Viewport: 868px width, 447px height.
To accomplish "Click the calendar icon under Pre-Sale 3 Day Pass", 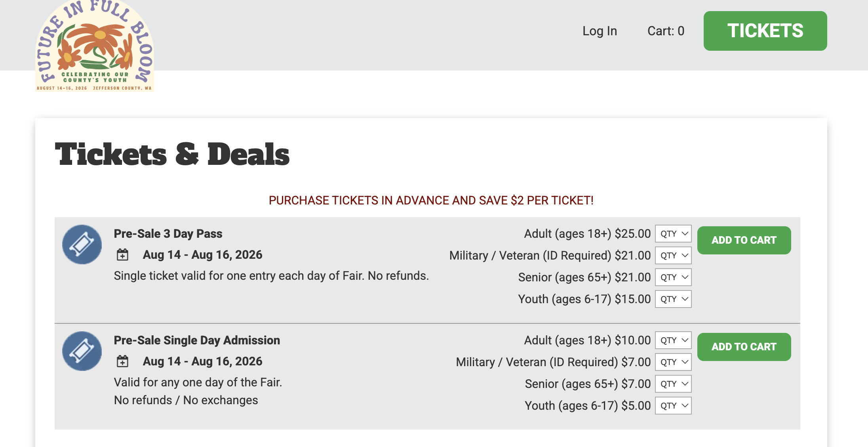I will 123,255.
